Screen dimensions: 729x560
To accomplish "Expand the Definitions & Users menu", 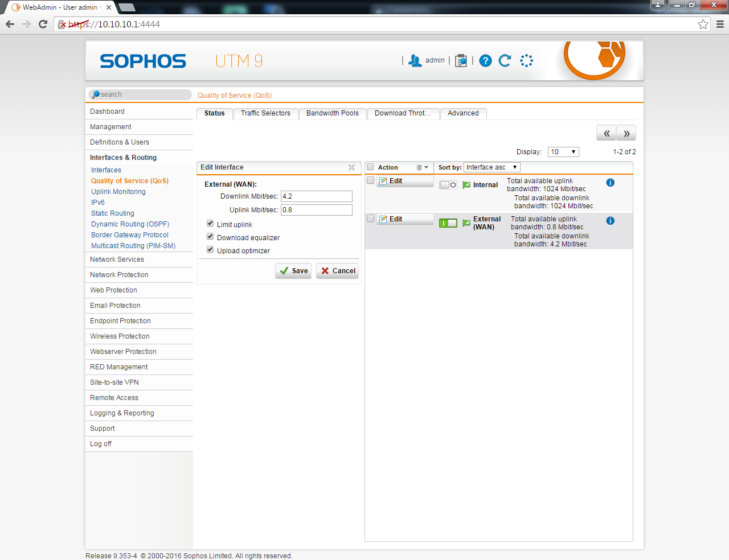I will click(x=139, y=142).
